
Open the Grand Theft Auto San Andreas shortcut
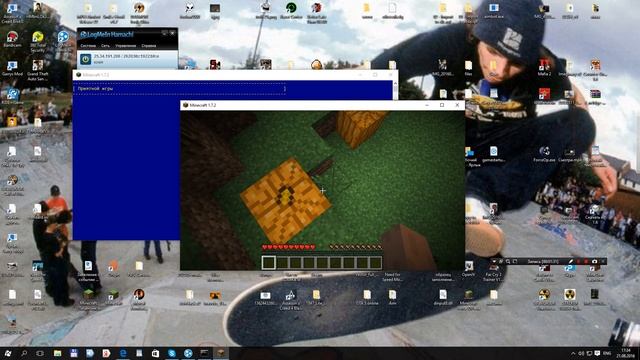[38, 70]
